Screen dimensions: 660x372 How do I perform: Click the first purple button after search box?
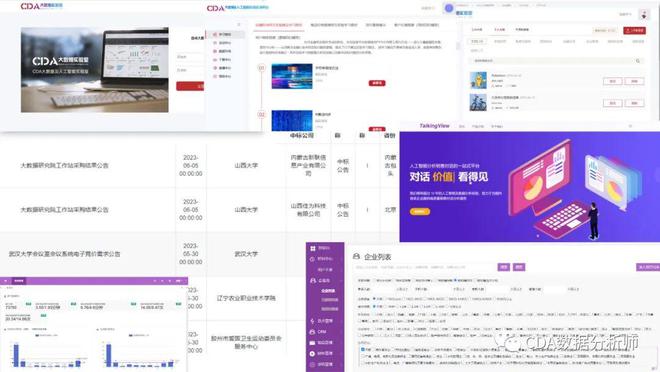[503, 267]
